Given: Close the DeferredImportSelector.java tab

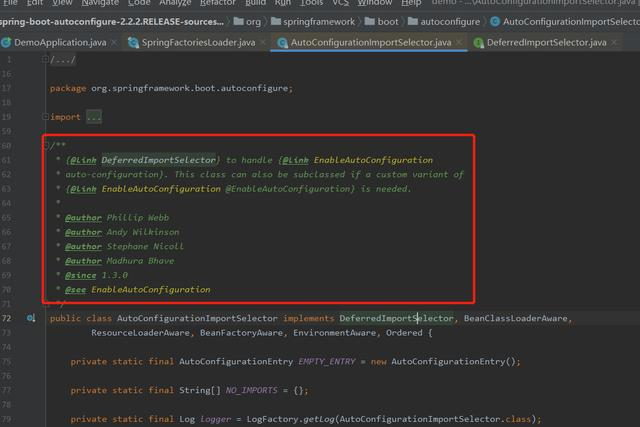Looking at the screenshot, I should 613,42.
